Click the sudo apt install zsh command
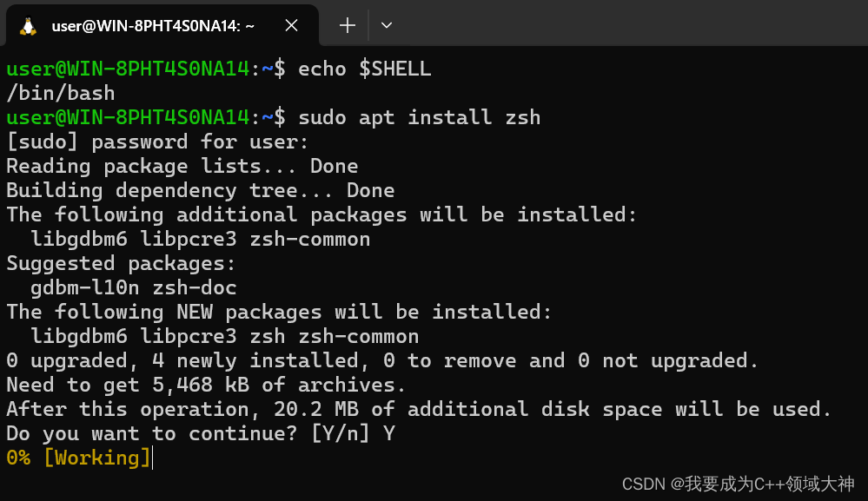Screen dimensions: 868x501 (414, 117)
